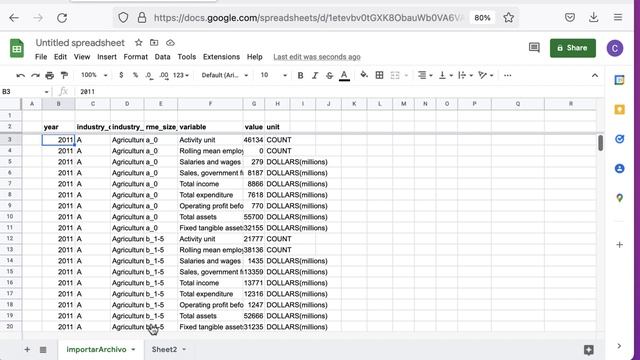Open the Sheet2 tab menu arrow
The width and height of the screenshot is (640, 360).
tap(184, 349)
